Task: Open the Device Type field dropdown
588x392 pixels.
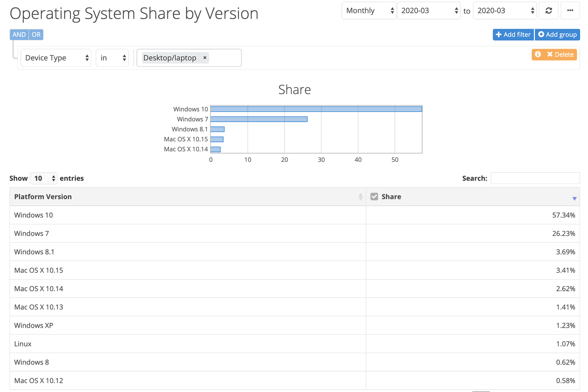Action: pyautogui.click(x=56, y=58)
